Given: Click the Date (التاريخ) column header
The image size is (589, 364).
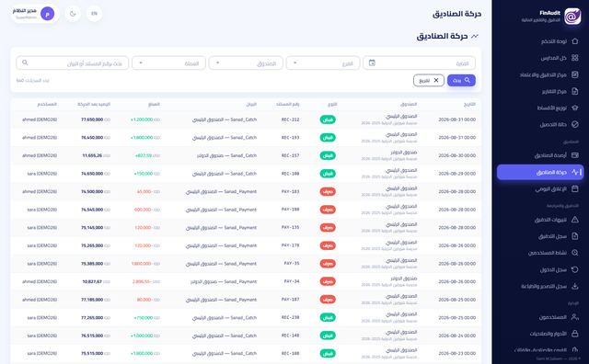Looking at the screenshot, I should (x=469, y=104).
